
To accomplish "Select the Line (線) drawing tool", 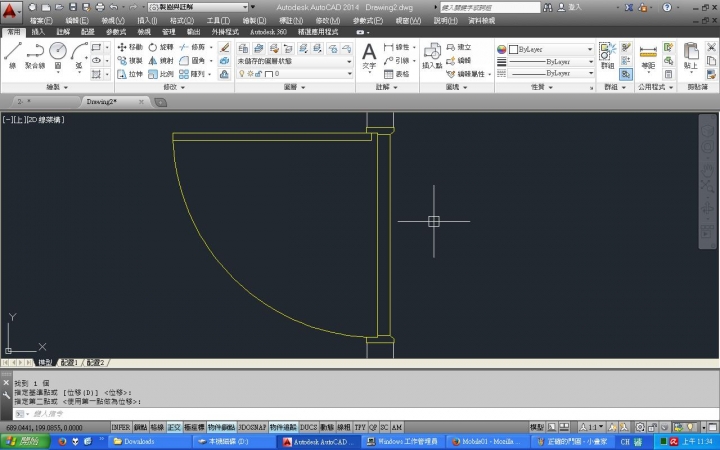I will [12, 55].
